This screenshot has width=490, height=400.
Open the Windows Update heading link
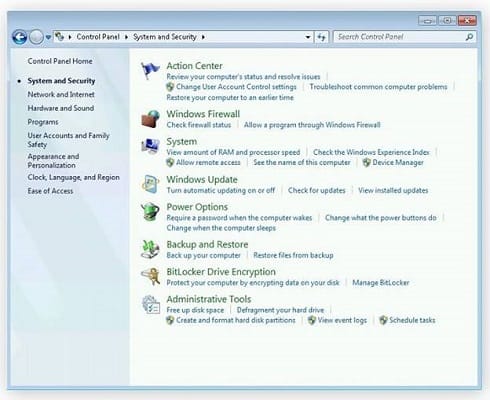point(202,179)
